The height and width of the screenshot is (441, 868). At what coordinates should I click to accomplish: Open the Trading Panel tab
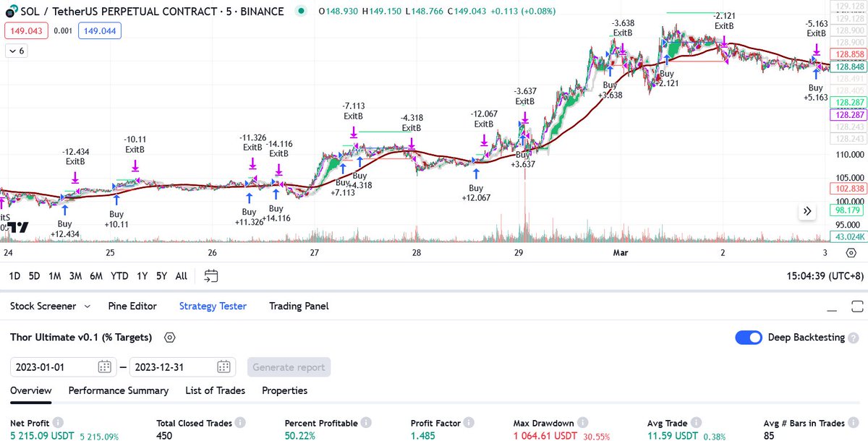point(299,307)
